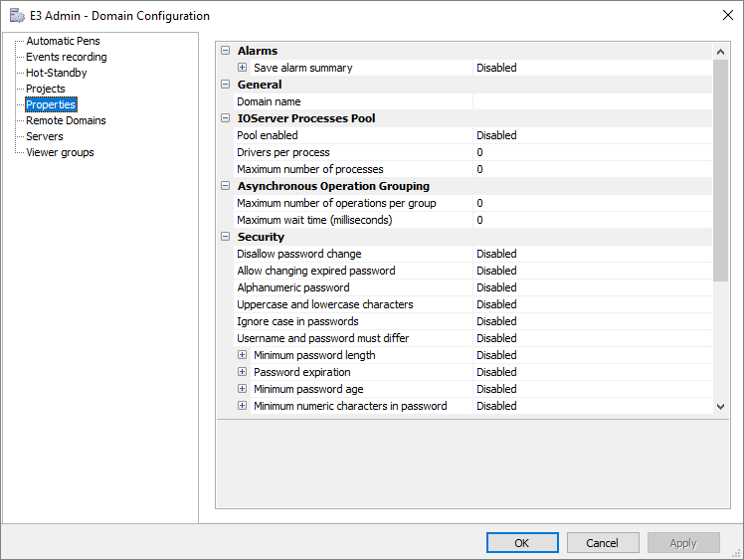
Task: Select the Servers tree item
Action: click(x=45, y=136)
